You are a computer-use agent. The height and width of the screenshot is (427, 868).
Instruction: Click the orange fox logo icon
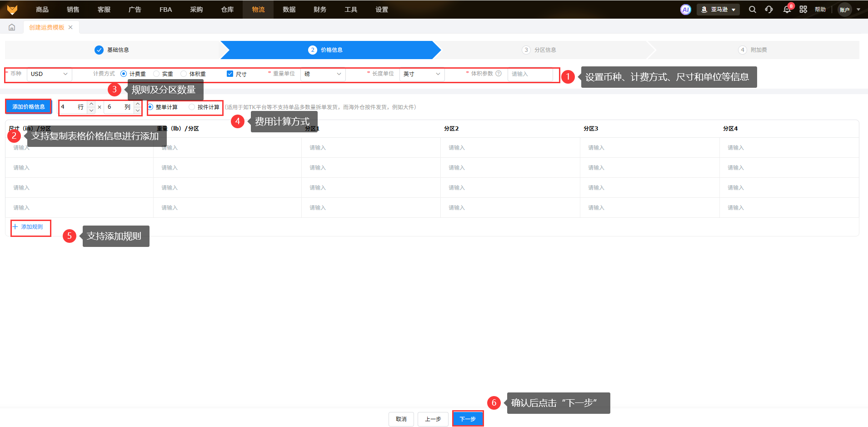pos(12,10)
